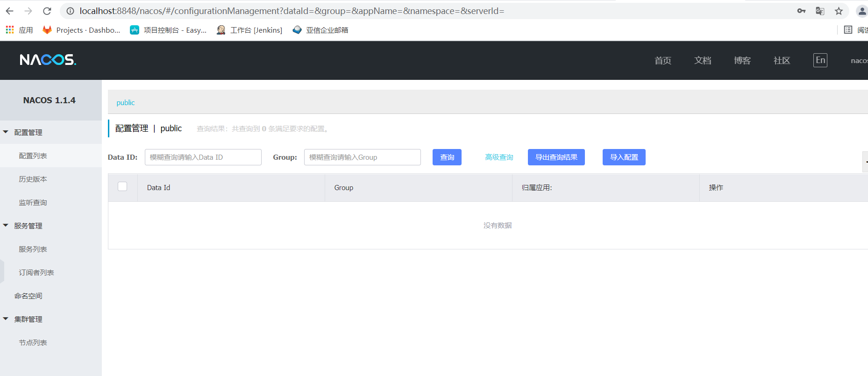The image size is (868, 376).
Task: Open the Easy project console bookmark
Action: pos(168,30)
